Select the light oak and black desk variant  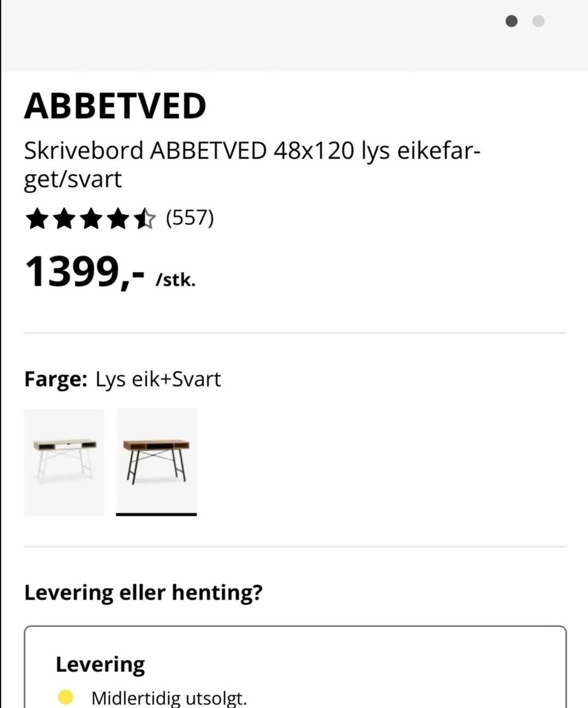click(x=156, y=462)
